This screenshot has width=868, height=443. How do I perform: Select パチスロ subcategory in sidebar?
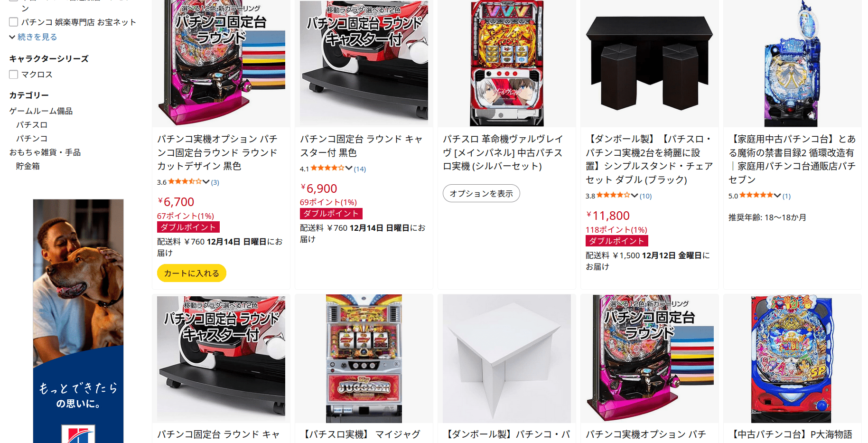(x=32, y=125)
